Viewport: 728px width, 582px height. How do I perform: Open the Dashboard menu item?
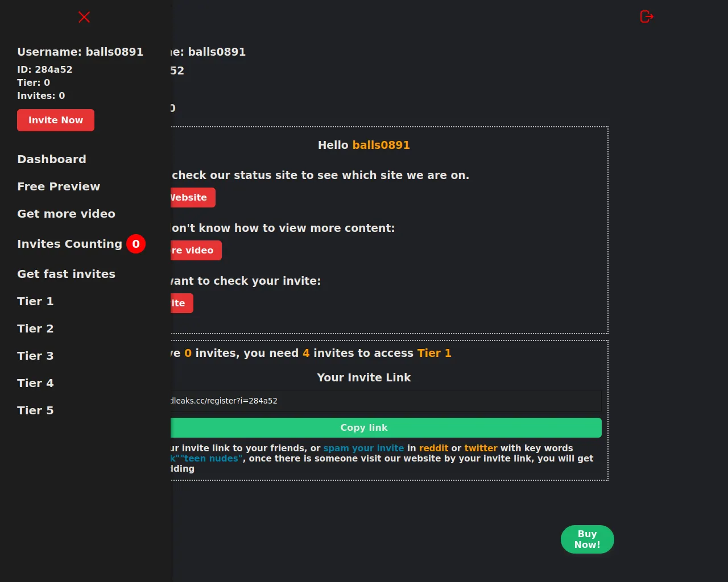click(x=52, y=159)
